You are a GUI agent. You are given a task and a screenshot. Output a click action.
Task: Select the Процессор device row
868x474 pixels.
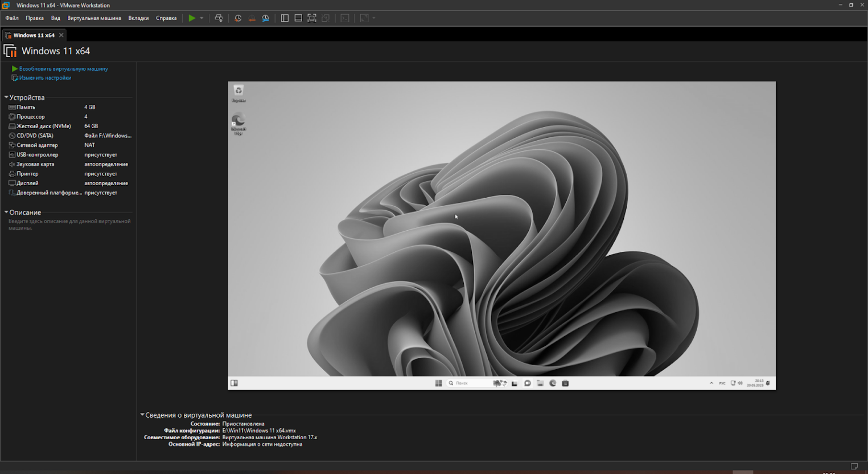click(x=69, y=117)
